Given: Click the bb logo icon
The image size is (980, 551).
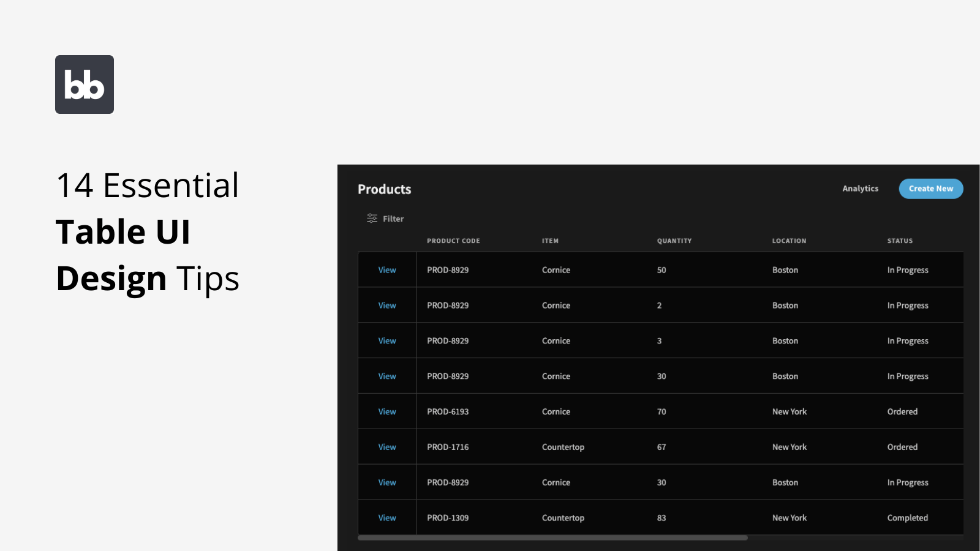Looking at the screenshot, I should pyautogui.click(x=84, y=84).
